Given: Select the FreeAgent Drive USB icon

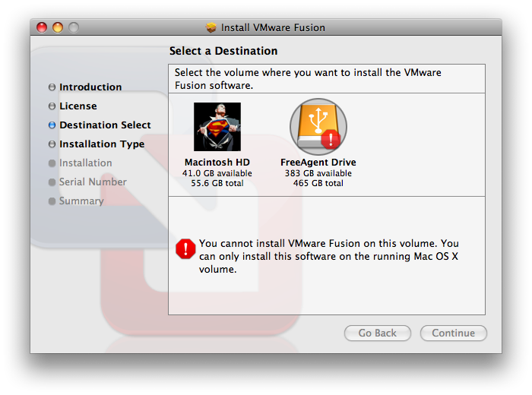Looking at the screenshot, I should [x=318, y=127].
